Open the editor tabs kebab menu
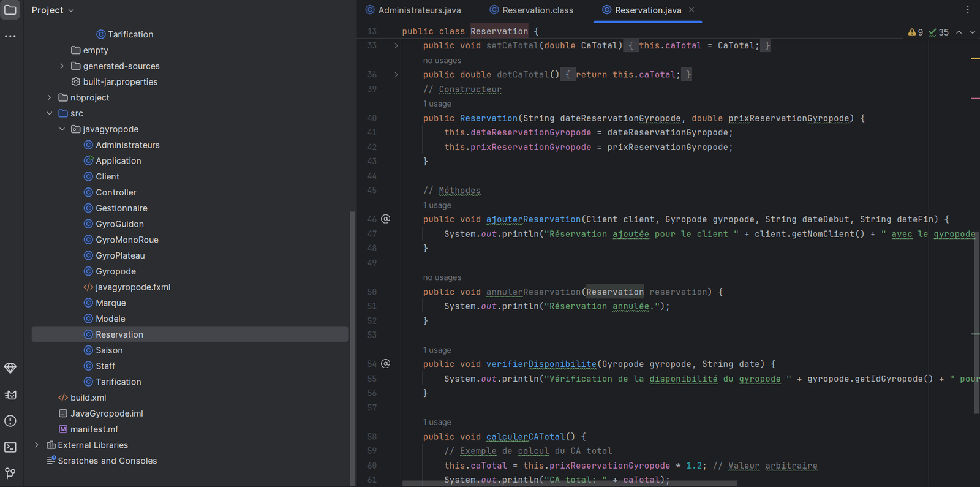This screenshot has width=980, height=487. coord(968,10)
